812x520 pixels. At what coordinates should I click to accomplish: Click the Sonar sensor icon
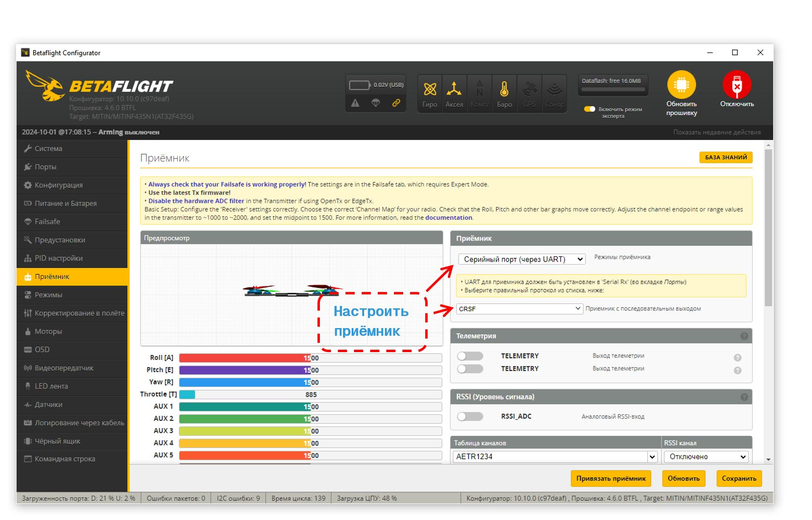[555, 89]
